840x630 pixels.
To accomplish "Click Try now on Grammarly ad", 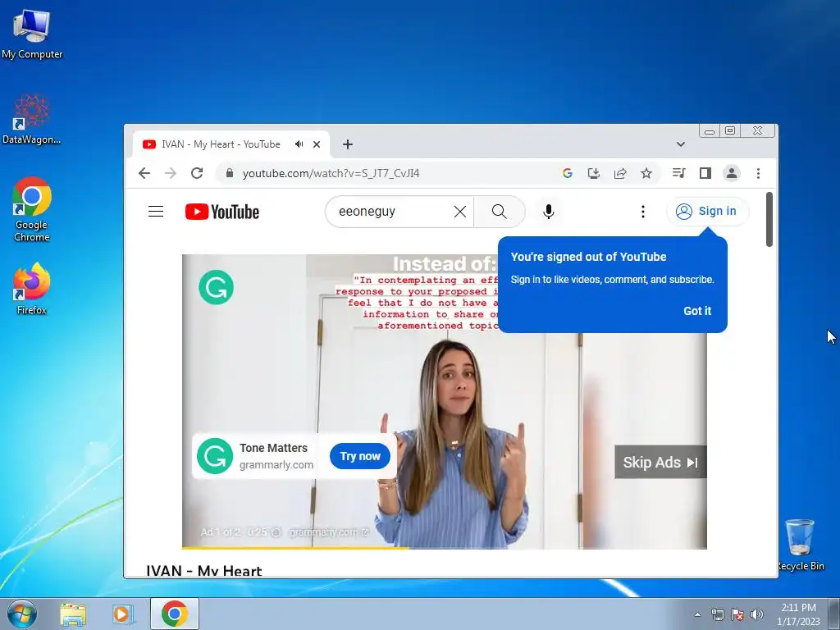I will pos(359,456).
